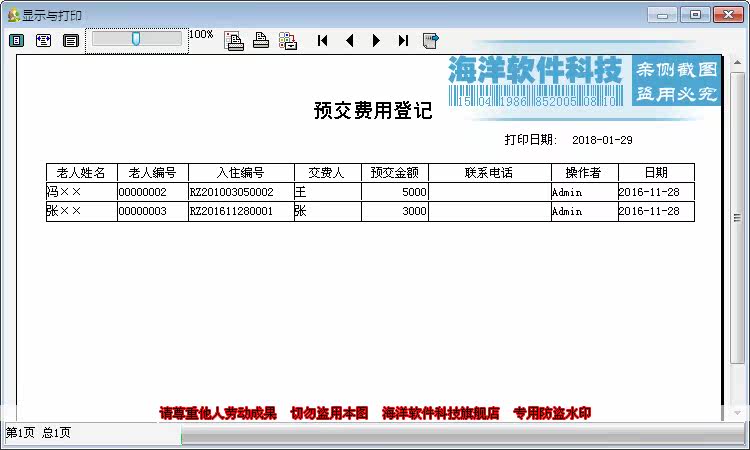The image size is (750, 450).
Task: Click the 预交金额 column header
Action: click(395, 173)
